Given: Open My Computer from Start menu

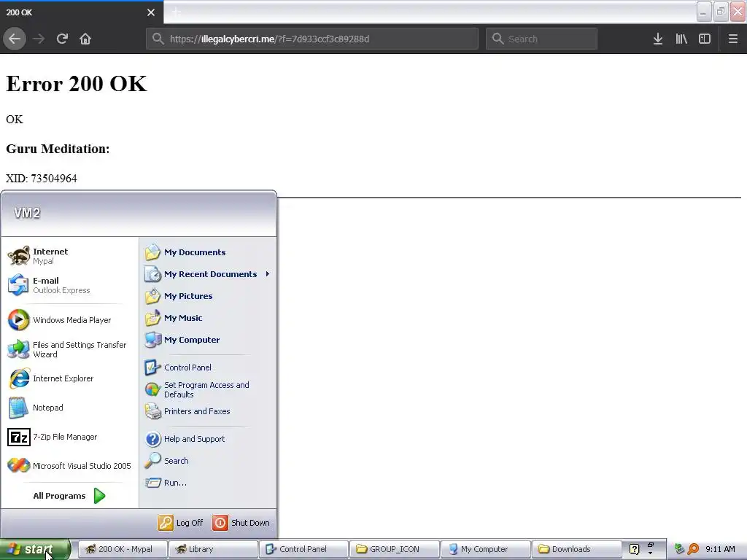Looking at the screenshot, I should [x=208, y=340].
